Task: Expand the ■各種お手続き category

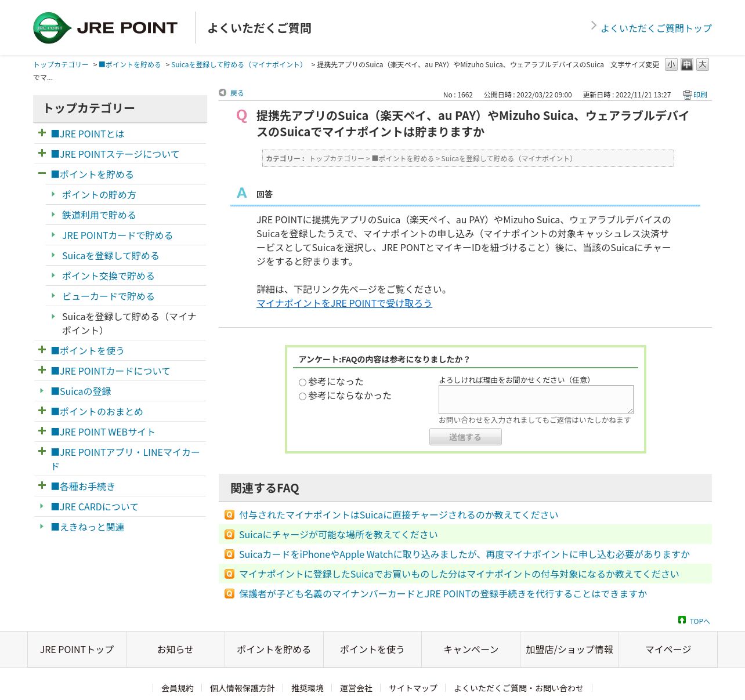Action: 42,485
